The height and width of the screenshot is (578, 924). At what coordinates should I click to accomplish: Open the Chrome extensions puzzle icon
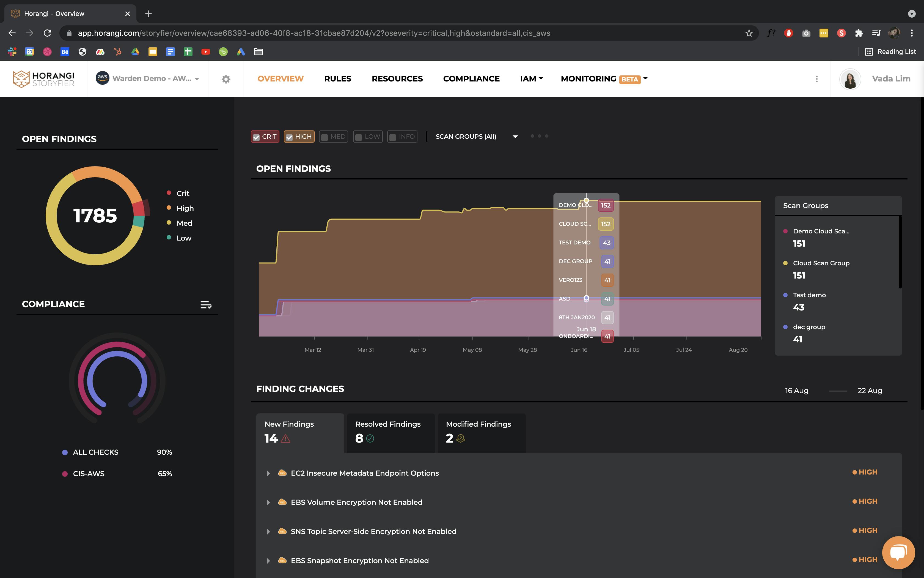pos(859,33)
